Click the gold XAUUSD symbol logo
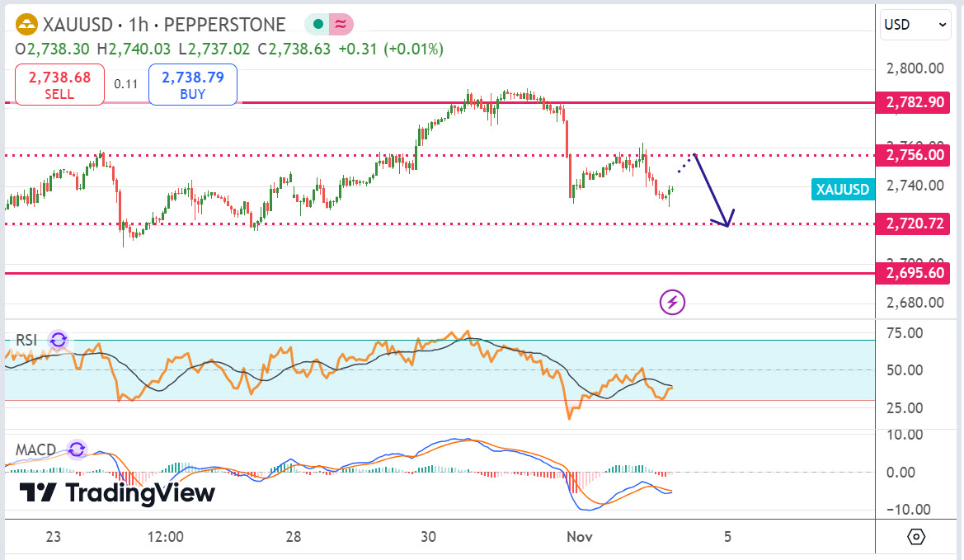Image resolution: width=964 pixels, height=560 pixels. [27, 25]
